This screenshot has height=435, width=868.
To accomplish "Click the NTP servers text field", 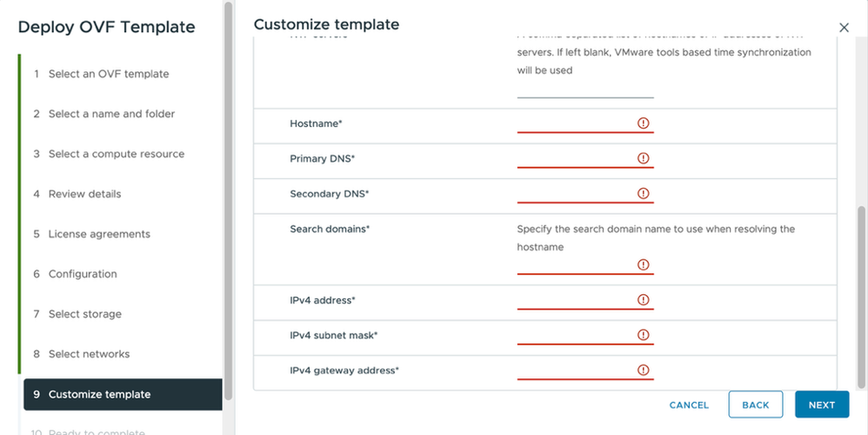I will click(x=584, y=90).
